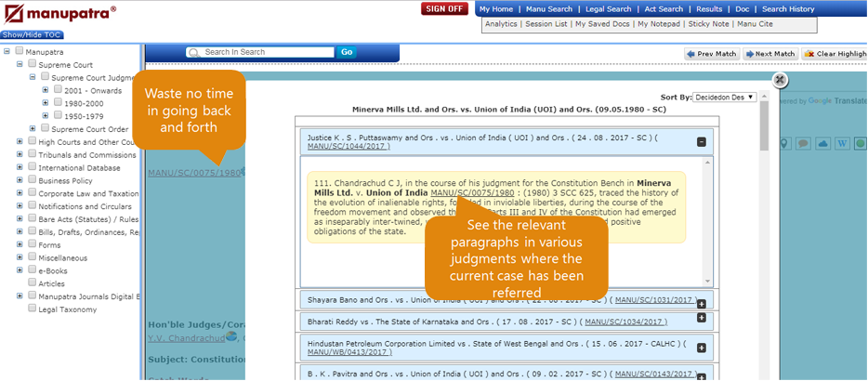Check the Forms checkbox
The height and width of the screenshot is (381, 868).
pos(33,243)
